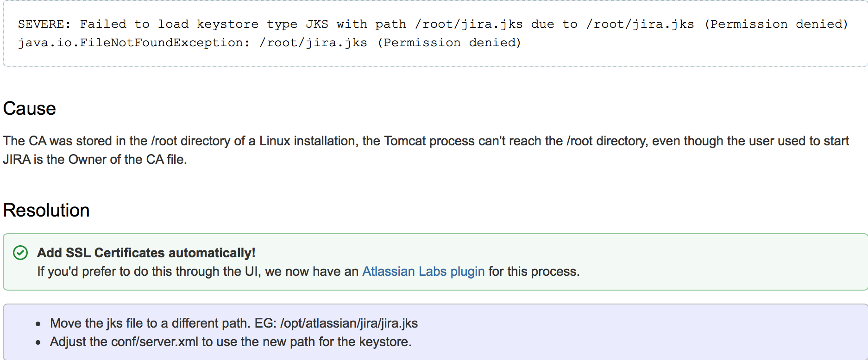Select the Add SSL Certificates automatically title
Screen dimensions: 868x360
pos(146,253)
